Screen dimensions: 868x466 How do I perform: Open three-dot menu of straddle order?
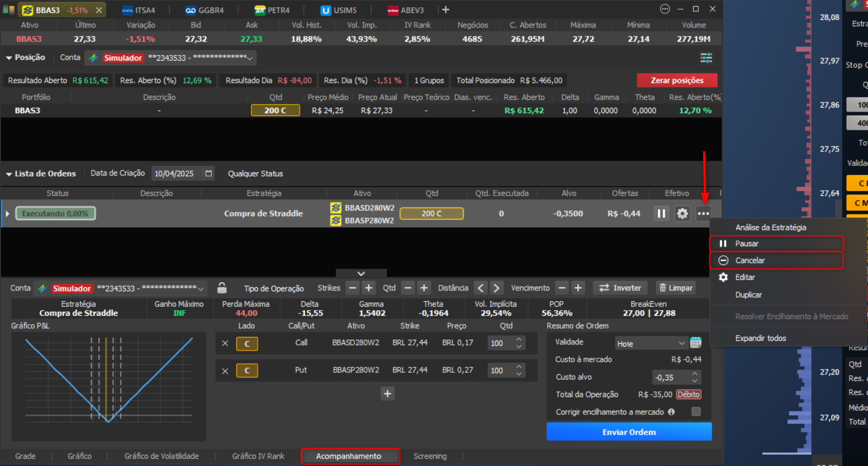(703, 214)
